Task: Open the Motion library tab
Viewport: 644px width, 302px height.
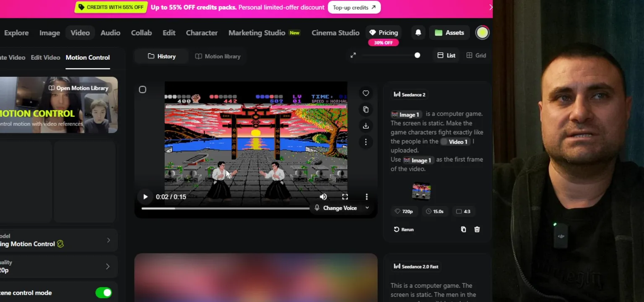Action: pos(218,56)
